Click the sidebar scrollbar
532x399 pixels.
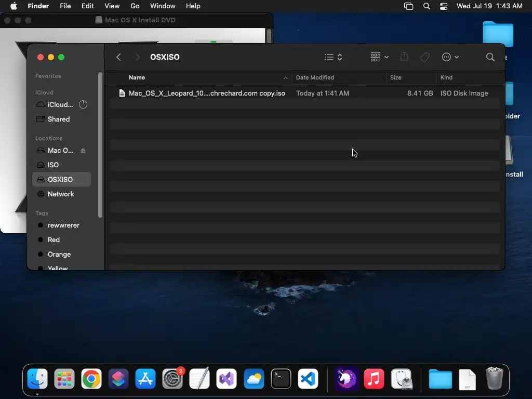click(x=100, y=145)
